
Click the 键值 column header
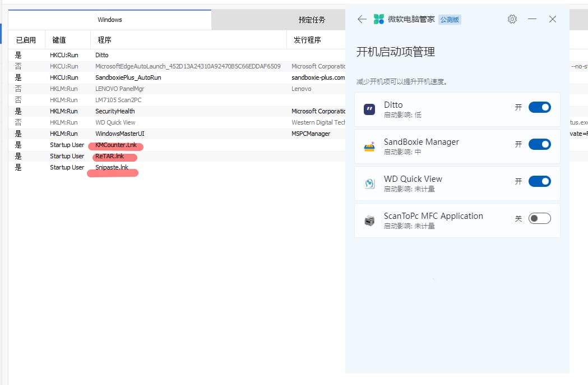tap(59, 40)
